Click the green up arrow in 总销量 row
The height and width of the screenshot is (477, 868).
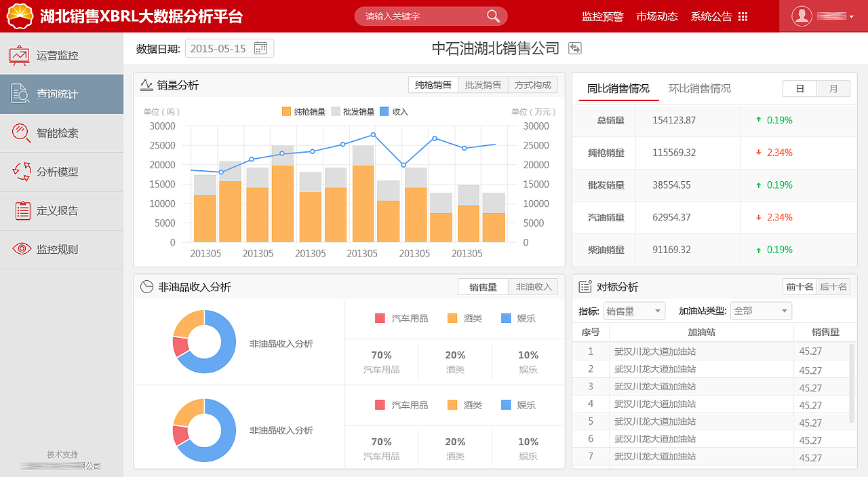[x=759, y=119]
